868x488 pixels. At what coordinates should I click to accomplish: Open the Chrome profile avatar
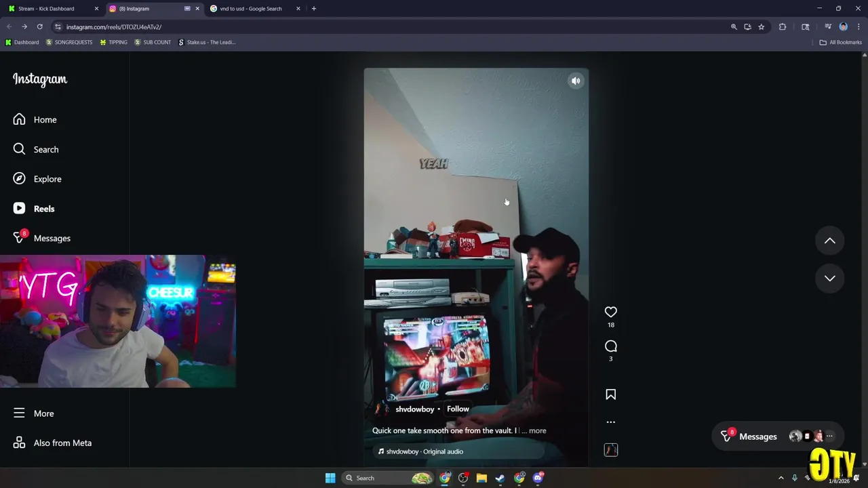coord(843,27)
